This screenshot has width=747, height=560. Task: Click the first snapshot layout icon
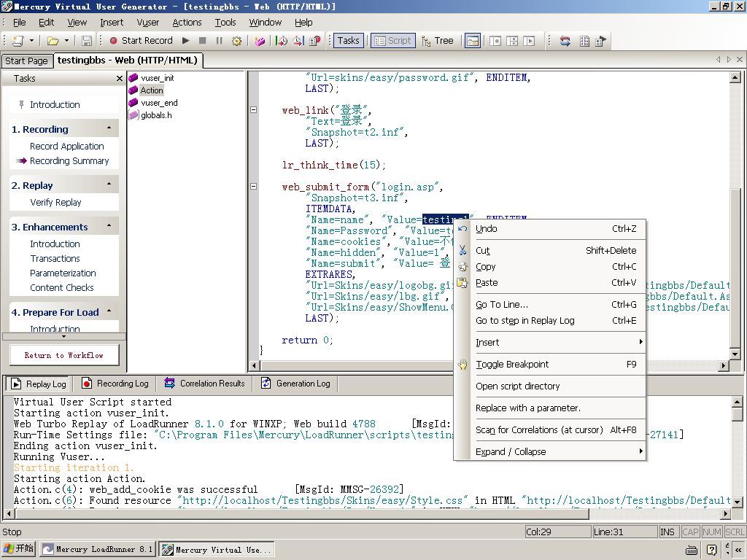pyautogui.click(x=495, y=41)
